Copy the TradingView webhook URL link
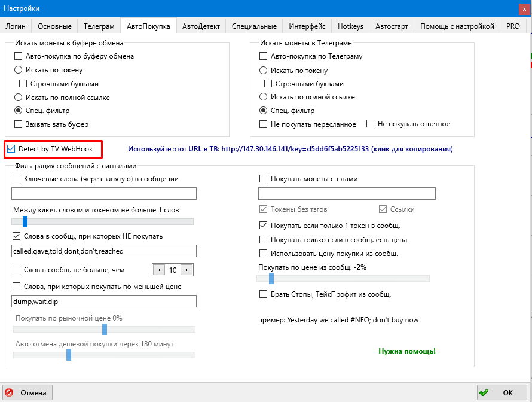This screenshot has height=402, width=532. tap(291, 149)
